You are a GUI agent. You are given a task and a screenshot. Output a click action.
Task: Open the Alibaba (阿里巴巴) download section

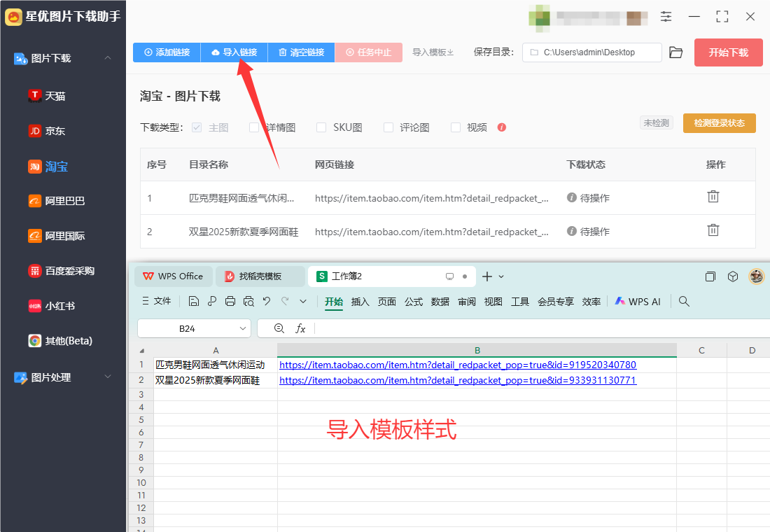click(x=57, y=201)
